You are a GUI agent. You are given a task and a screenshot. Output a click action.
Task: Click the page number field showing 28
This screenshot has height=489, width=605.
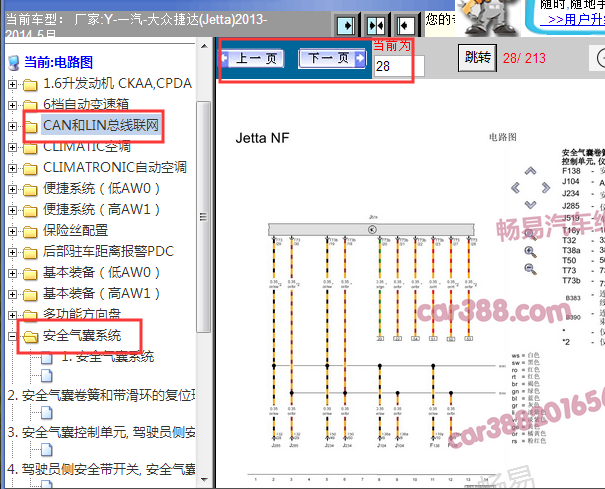[x=399, y=66]
